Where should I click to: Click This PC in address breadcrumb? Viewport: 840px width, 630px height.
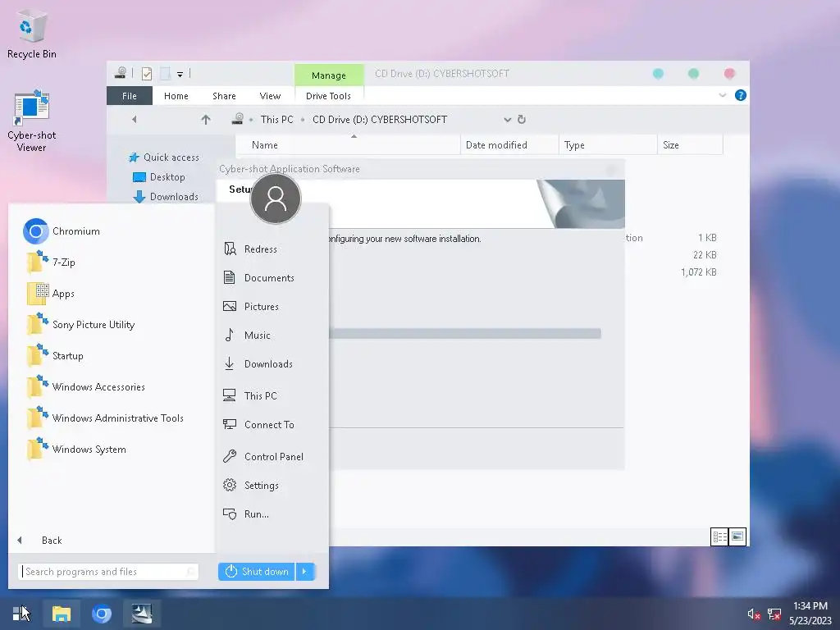tap(277, 120)
